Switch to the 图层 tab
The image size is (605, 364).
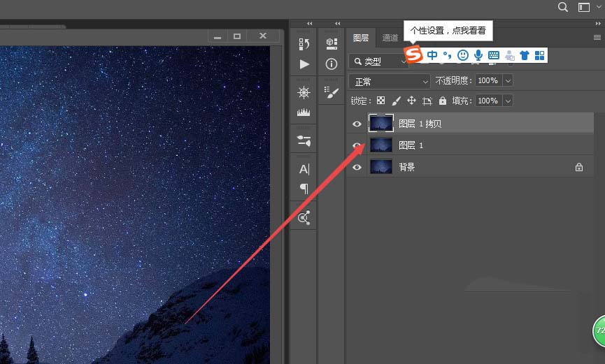(x=361, y=38)
